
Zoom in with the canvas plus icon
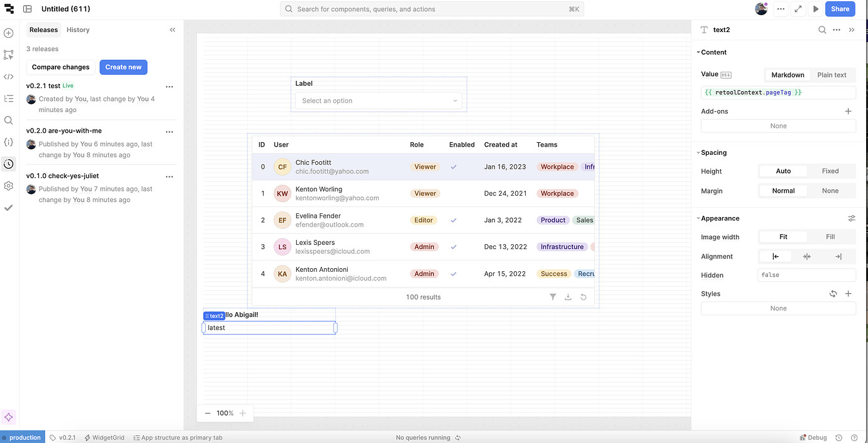point(243,413)
